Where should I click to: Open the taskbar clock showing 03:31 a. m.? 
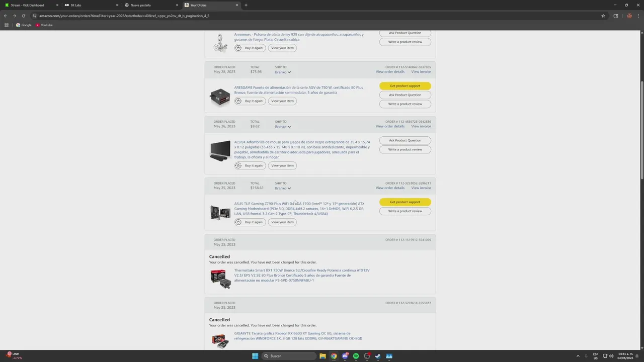coord(624,356)
